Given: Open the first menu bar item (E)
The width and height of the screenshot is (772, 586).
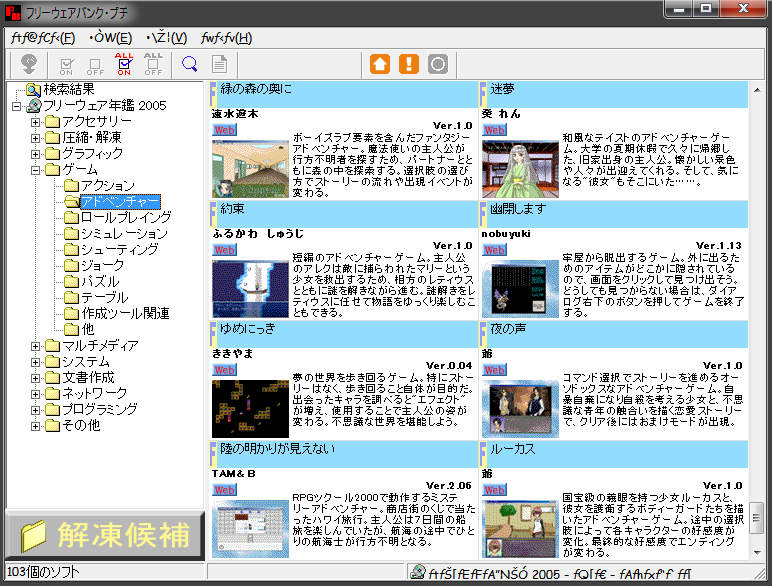Looking at the screenshot, I should click(x=43, y=38).
